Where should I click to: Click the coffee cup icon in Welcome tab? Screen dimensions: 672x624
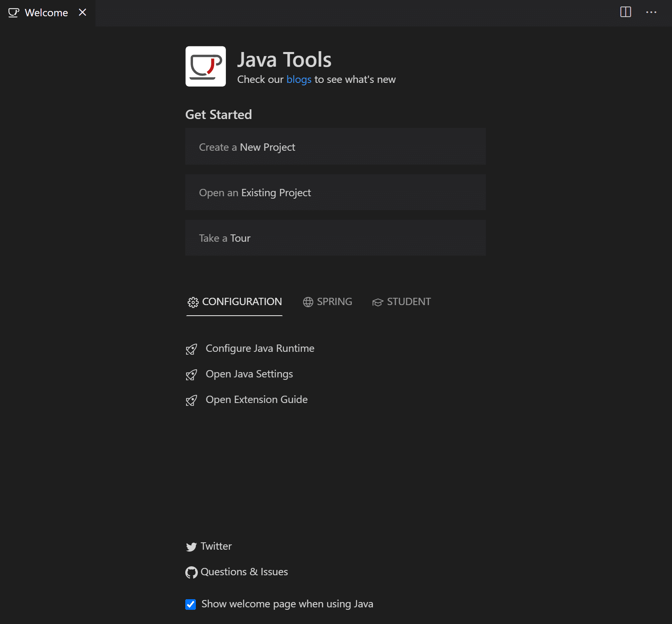pos(14,13)
